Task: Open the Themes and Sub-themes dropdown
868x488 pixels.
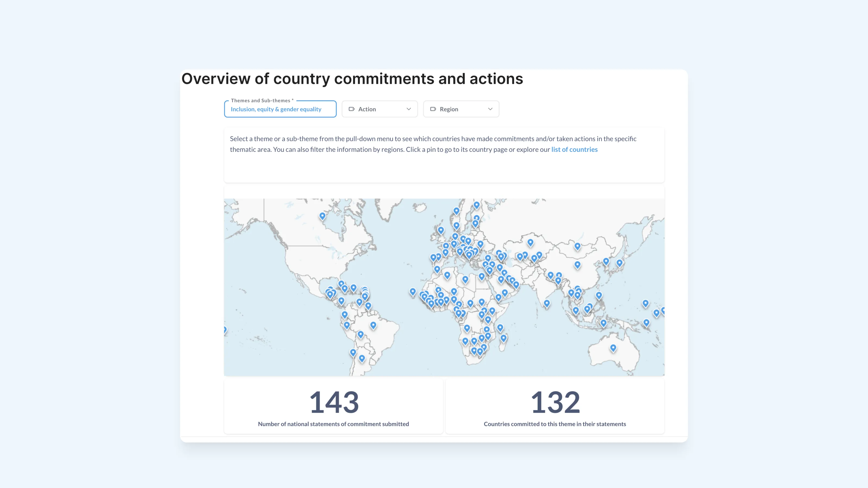Action: [x=280, y=109]
